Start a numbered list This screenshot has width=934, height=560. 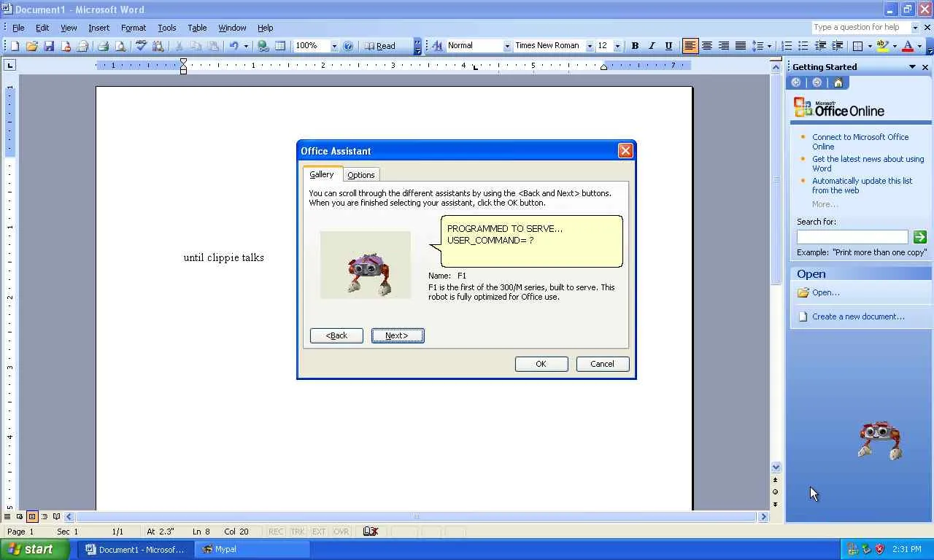pos(787,46)
